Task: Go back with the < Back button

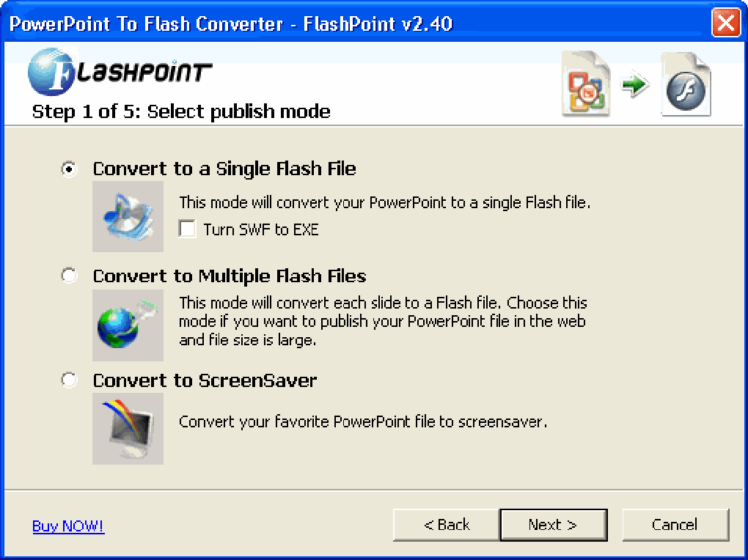Action: point(446,525)
